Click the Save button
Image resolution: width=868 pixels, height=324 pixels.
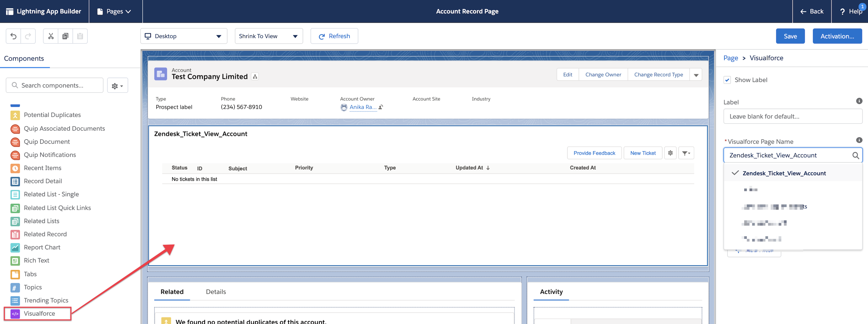tap(790, 36)
